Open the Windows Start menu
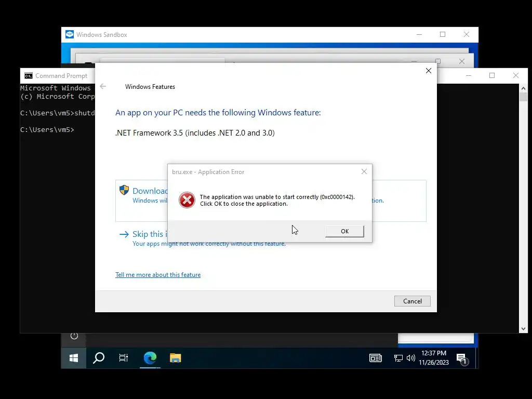The height and width of the screenshot is (399, 532). (x=74, y=358)
